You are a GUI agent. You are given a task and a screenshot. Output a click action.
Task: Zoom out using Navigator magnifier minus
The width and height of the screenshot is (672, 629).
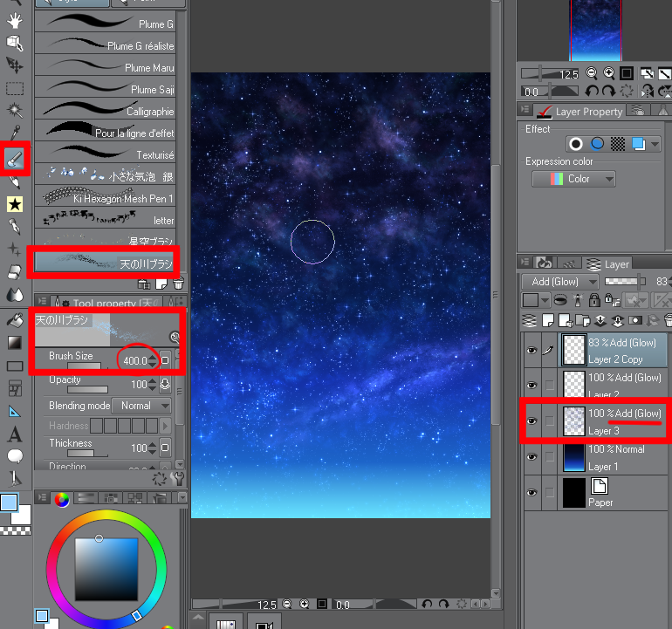coord(592,73)
